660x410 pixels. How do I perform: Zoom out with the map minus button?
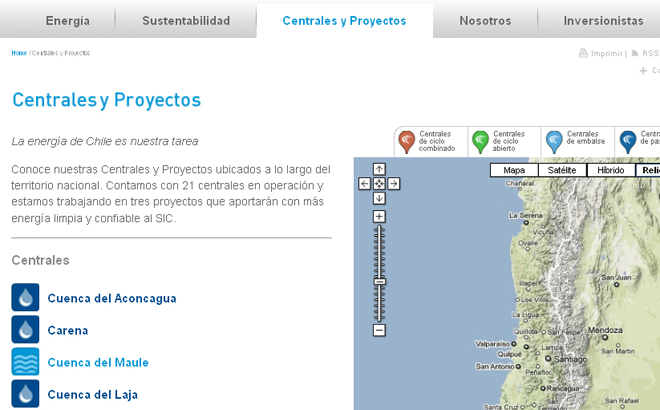click(x=379, y=330)
